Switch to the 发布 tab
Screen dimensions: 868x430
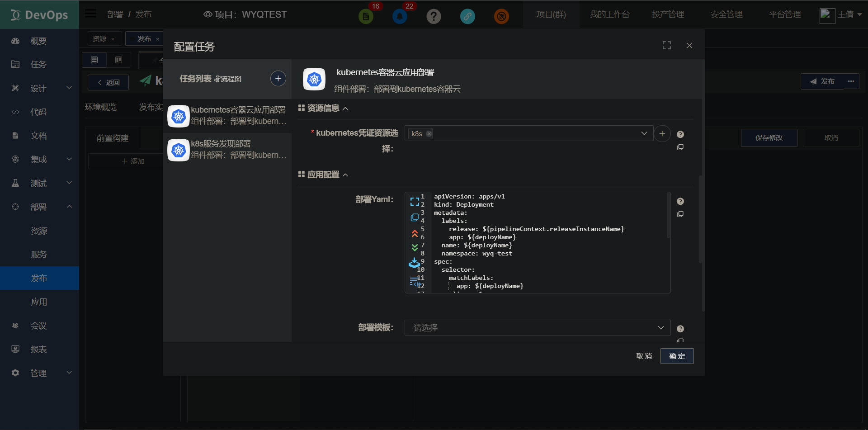tap(144, 38)
